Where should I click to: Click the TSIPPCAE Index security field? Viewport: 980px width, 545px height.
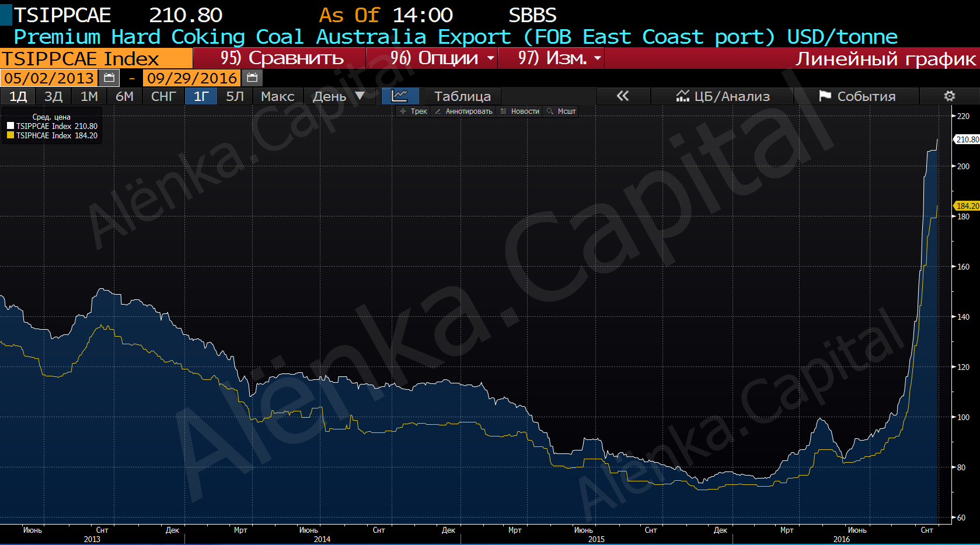96,58
